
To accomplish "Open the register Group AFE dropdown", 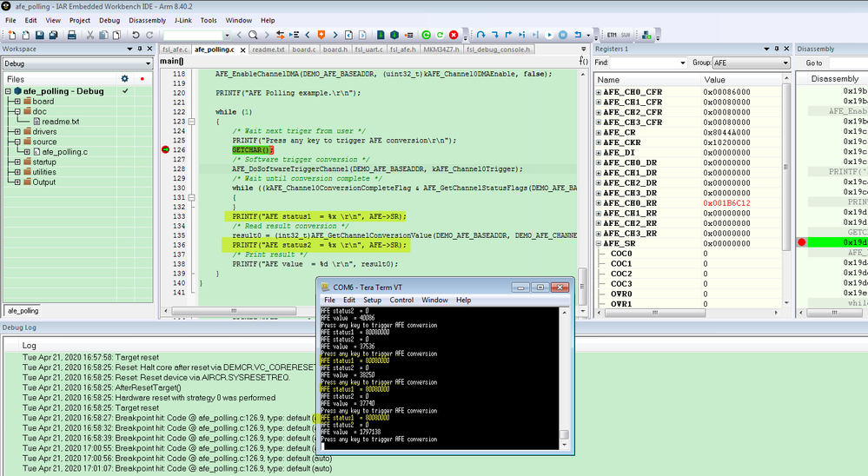I will 785,63.
